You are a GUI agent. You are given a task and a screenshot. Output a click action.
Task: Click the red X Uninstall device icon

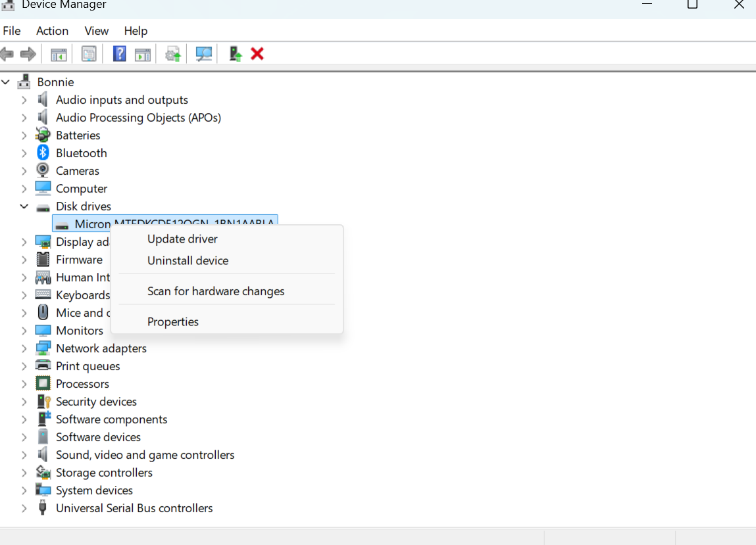[x=257, y=54]
